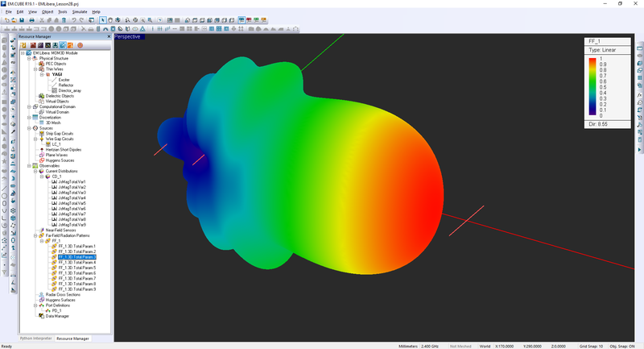Collapse the Physical Structure tree node
The width and height of the screenshot is (644, 349).
point(29,59)
